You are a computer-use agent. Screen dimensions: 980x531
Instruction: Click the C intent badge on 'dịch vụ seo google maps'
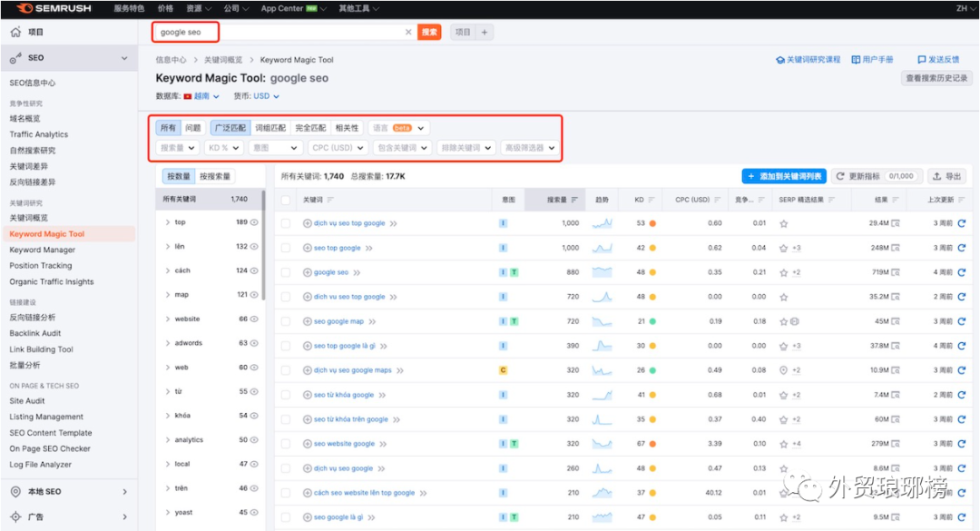503,370
